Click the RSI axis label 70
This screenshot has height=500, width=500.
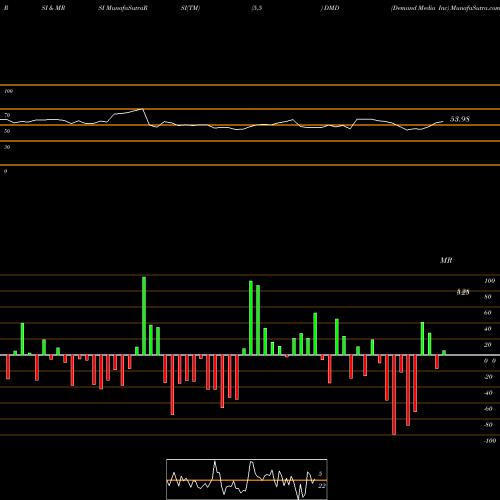click(x=7, y=115)
